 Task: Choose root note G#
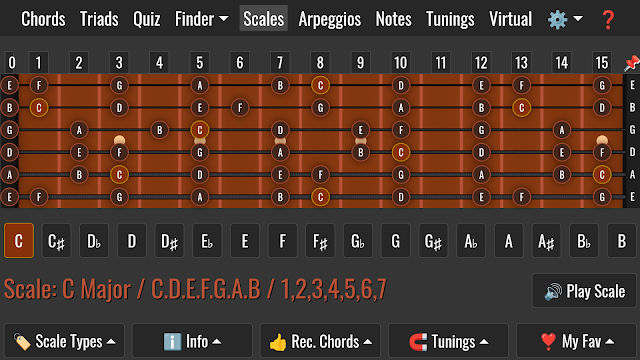tap(433, 241)
